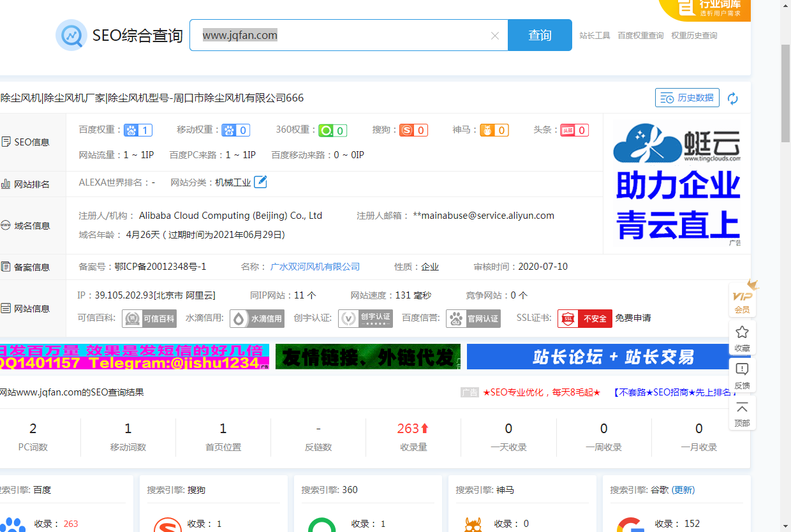Image resolution: width=791 pixels, height=532 pixels.
Task: Click the magenta Telegram banner ad
Action: 135,357
